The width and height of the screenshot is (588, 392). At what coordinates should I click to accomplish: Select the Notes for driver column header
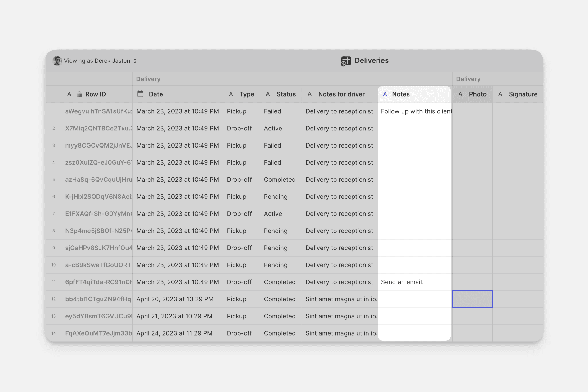coord(341,94)
